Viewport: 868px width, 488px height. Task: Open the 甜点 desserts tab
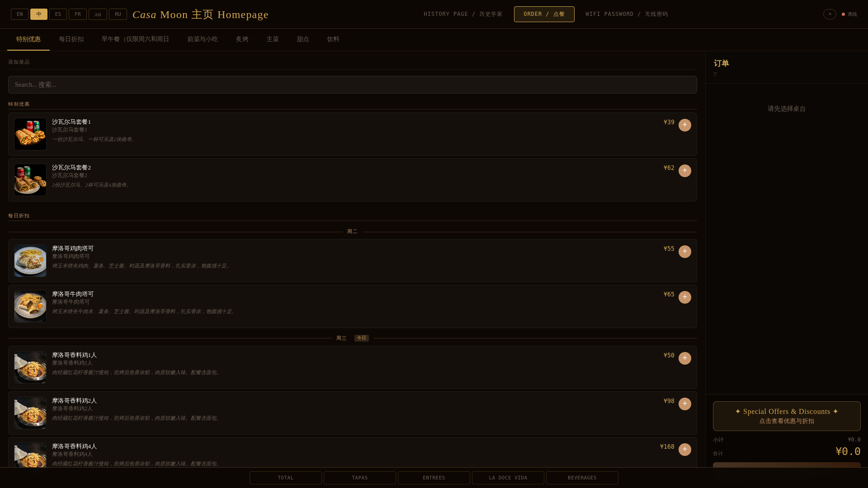303,39
